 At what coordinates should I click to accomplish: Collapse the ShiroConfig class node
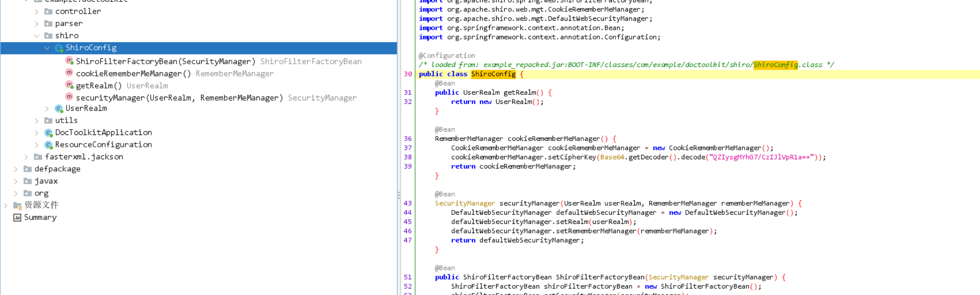click(47, 48)
